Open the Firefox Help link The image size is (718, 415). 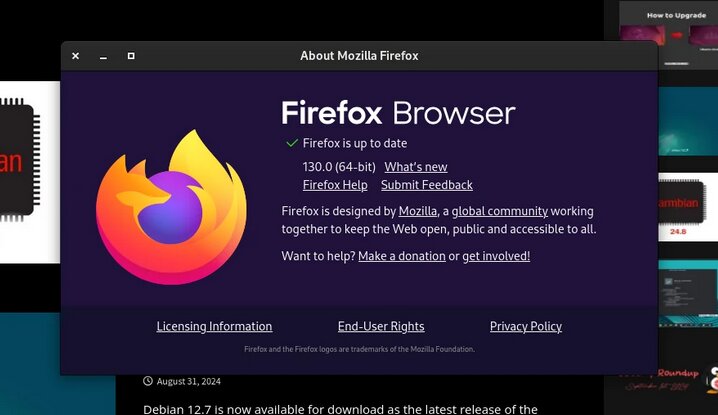point(335,185)
